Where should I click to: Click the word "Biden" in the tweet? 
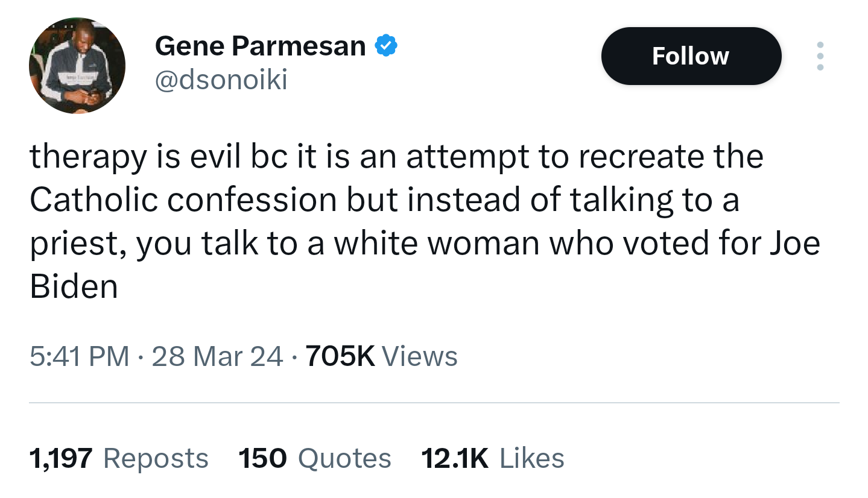[74, 287]
